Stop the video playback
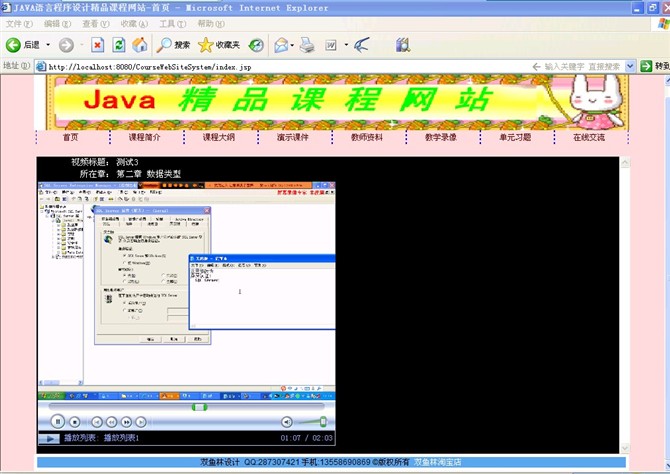The height and width of the screenshot is (474, 670). (x=75, y=422)
